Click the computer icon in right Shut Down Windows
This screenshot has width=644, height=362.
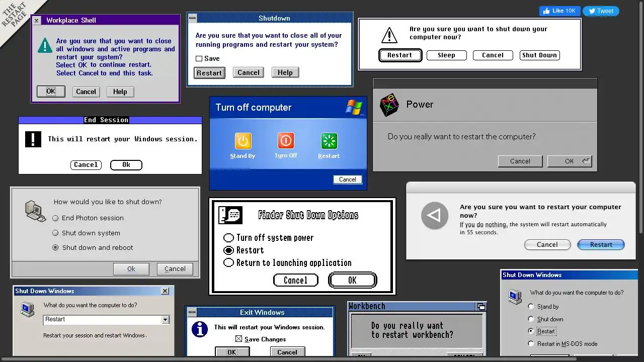click(x=515, y=297)
